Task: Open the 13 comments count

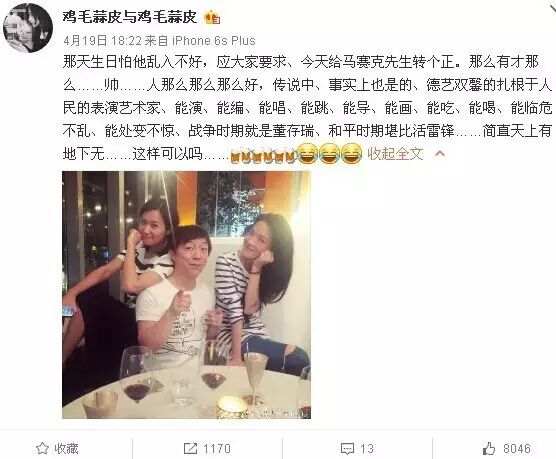Action: pyautogui.click(x=367, y=449)
